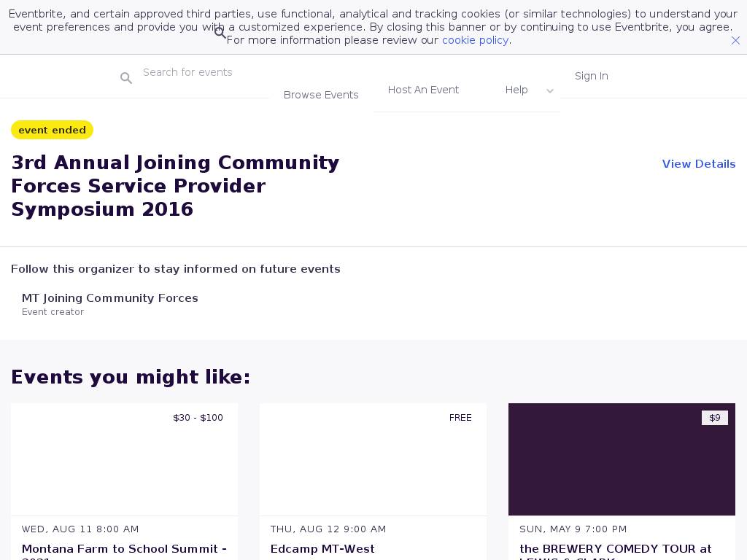747x560 pixels.
Task: Open the Host An Event menu item
Action: 423,90
